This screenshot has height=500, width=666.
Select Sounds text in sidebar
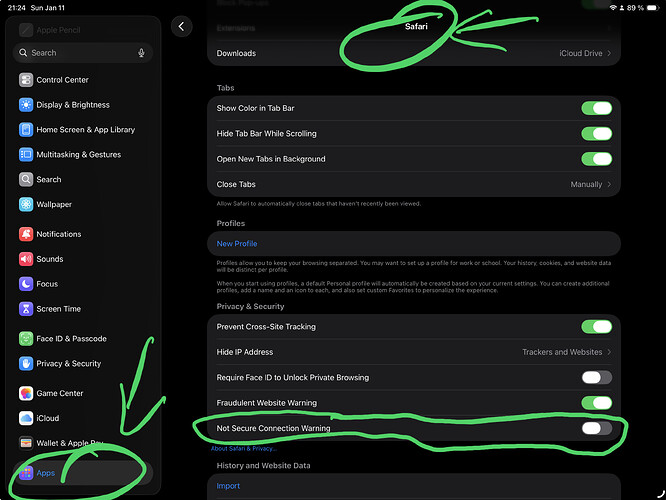tap(50, 259)
